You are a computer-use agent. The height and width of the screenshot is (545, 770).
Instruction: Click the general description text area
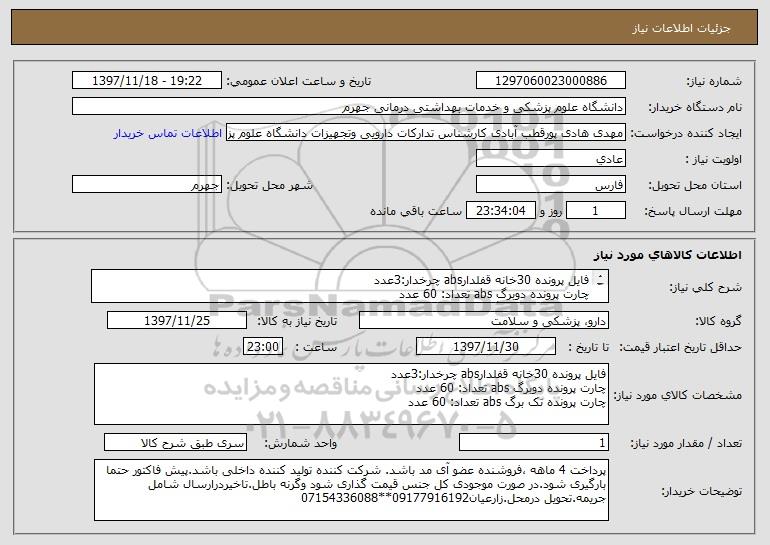point(350,286)
